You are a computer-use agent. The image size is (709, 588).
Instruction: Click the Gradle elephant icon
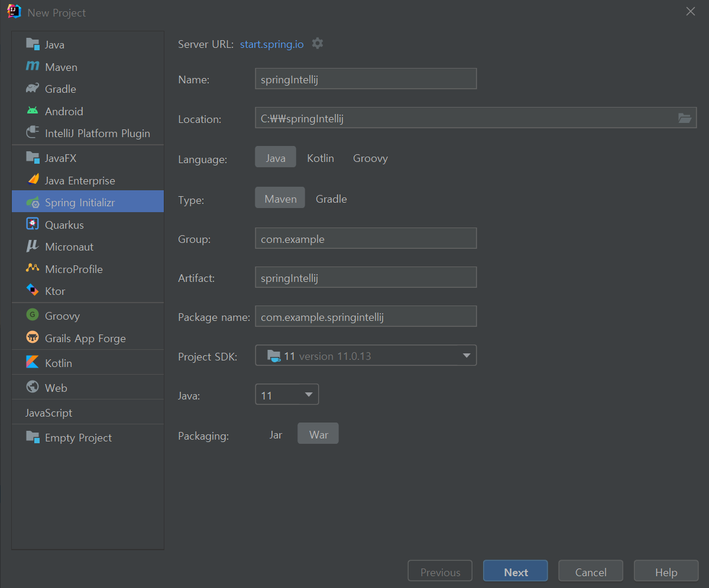click(x=33, y=89)
